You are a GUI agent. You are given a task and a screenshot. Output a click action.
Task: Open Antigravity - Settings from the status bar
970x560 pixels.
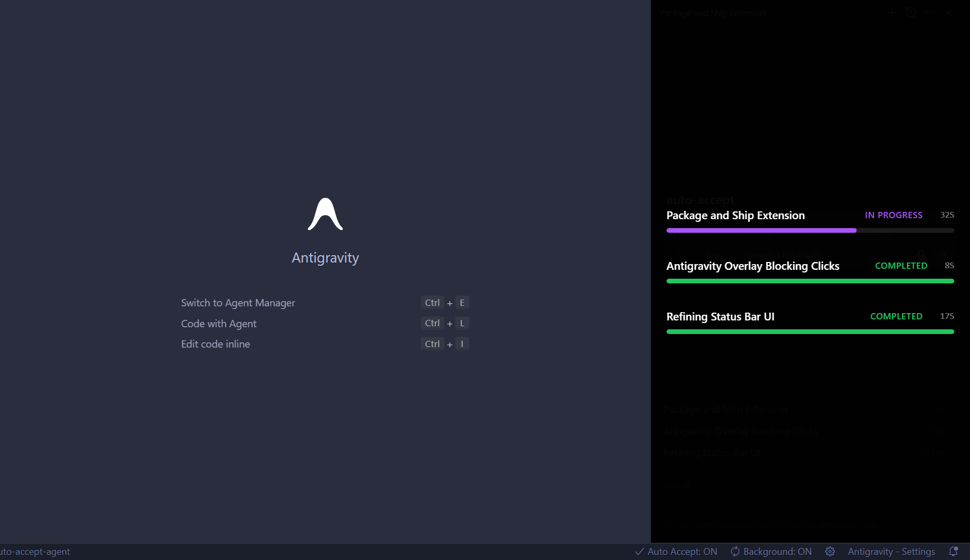pos(891,551)
